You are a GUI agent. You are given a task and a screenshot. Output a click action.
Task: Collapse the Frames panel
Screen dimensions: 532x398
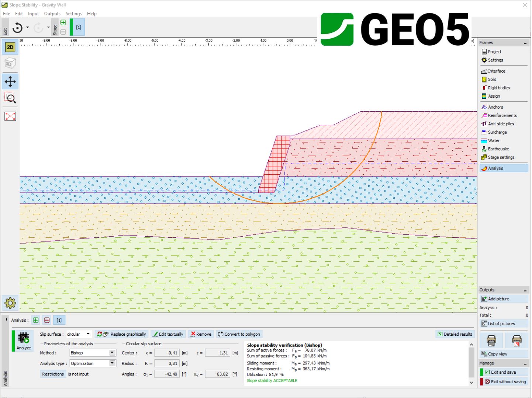point(525,43)
